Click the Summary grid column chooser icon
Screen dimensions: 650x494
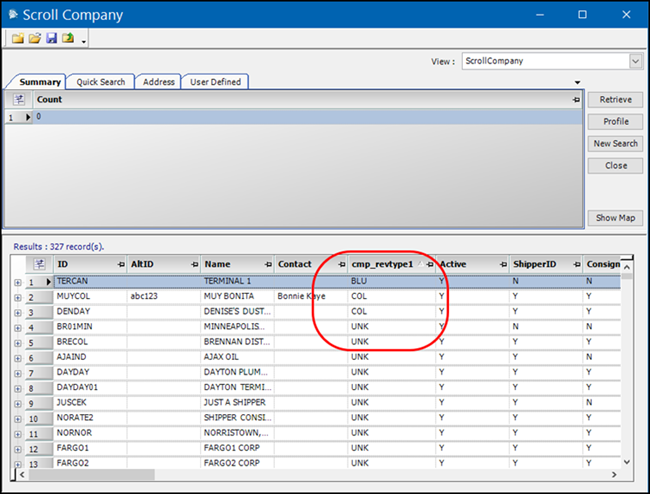(x=19, y=100)
